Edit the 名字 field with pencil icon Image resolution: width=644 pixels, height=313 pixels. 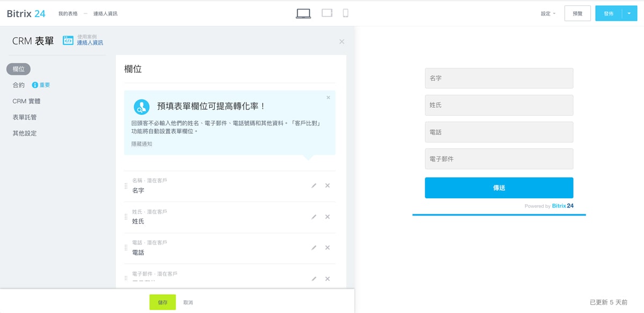pyautogui.click(x=314, y=185)
